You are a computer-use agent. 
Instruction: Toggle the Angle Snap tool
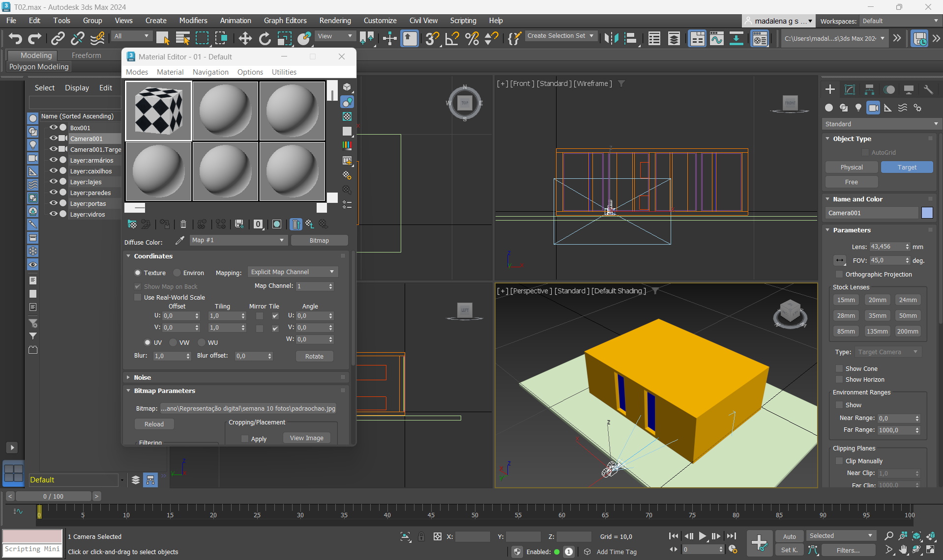(x=452, y=38)
